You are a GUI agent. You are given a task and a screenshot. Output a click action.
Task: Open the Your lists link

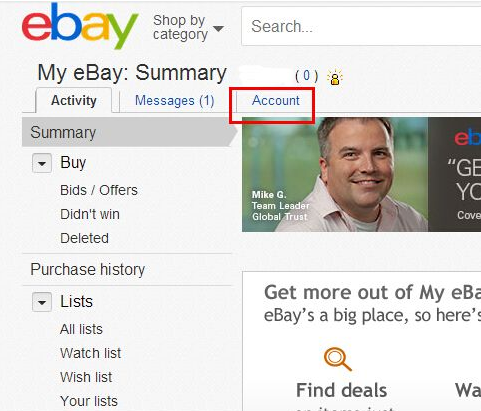pyautogui.click(x=89, y=401)
